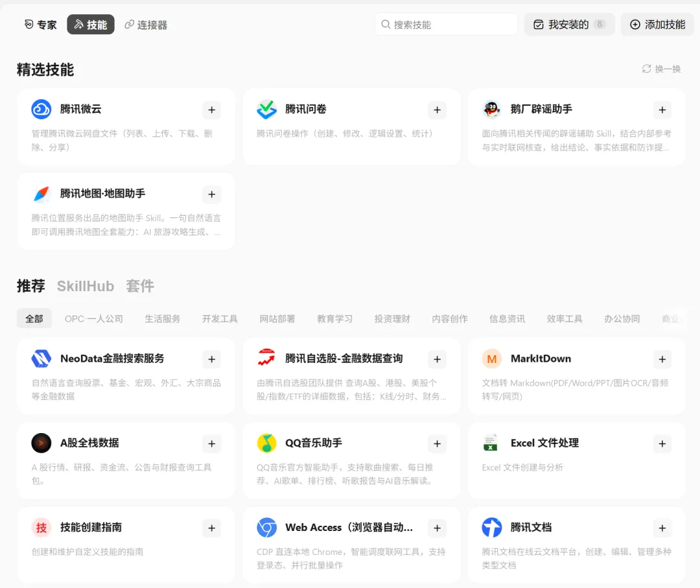
Task: Add QQ音乐助手 with its plus button
Action: tap(437, 443)
